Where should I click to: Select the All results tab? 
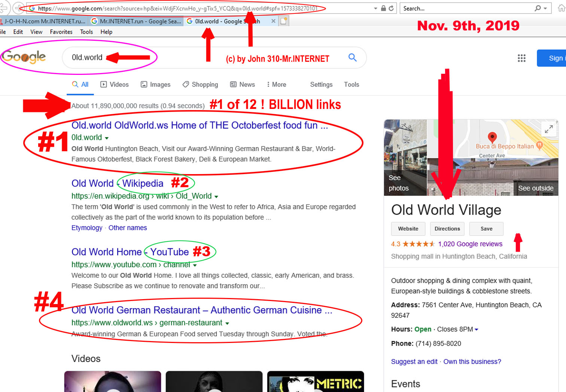tap(80, 85)
